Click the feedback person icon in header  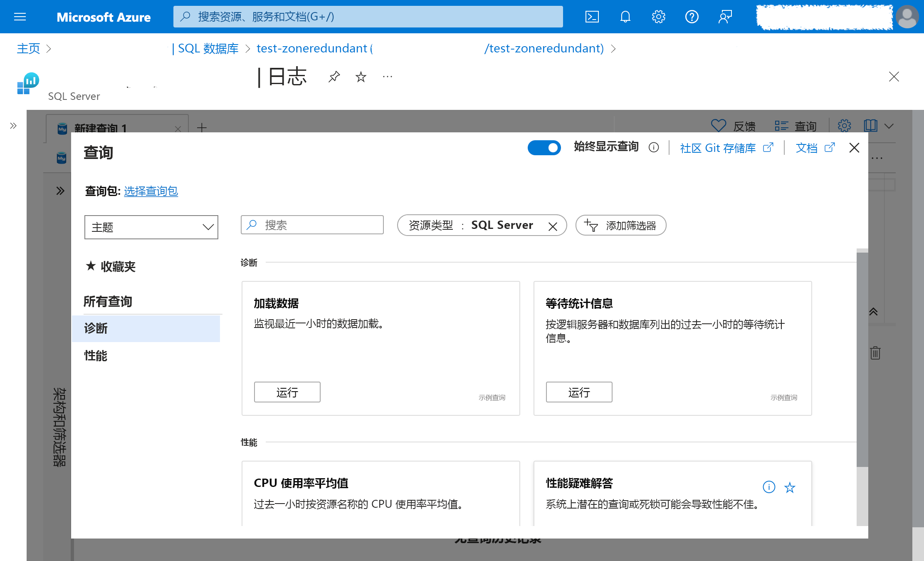[725, 17]
